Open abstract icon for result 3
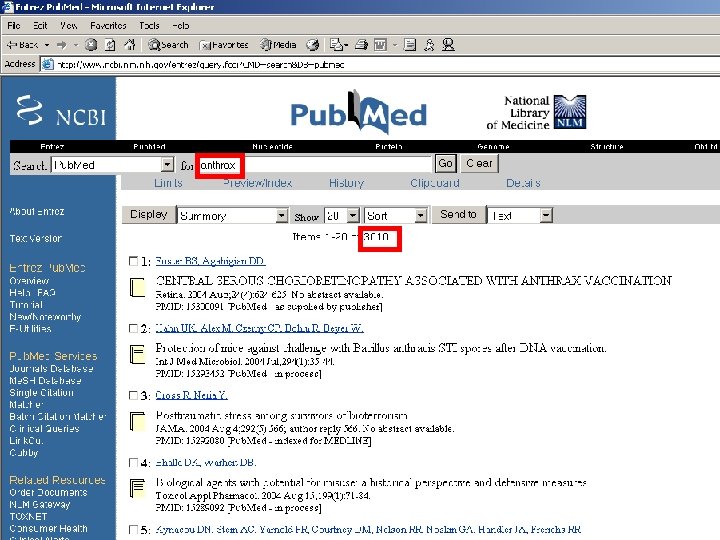The height and width of the screenshot is (540, 720). coord(137,422)
